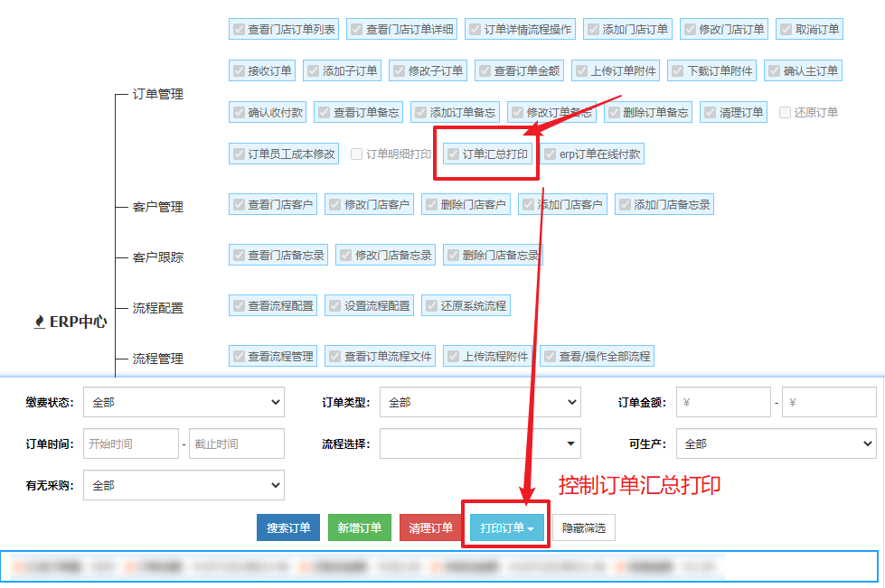
Task: Check the 还原订单 permission box
Action: point(785,113)
